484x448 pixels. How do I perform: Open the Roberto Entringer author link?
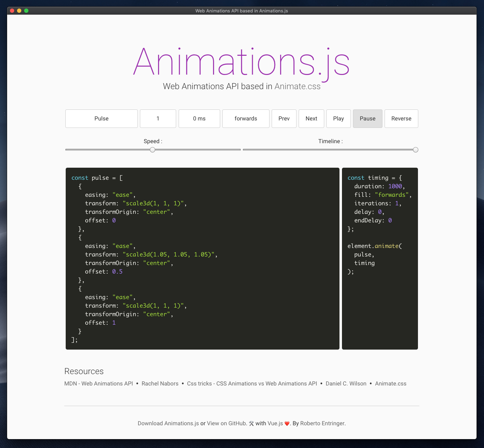point(322,423)
